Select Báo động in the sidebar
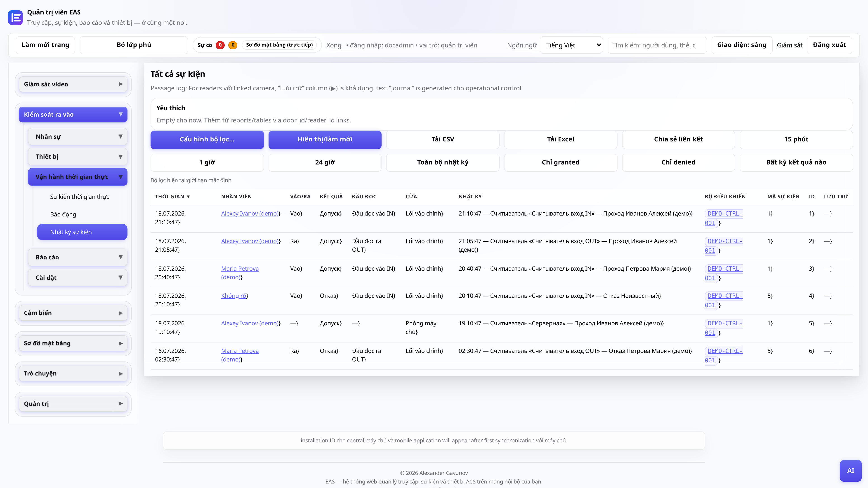Image resolution: width=868 pixels, height=488 pixels. click(63, 214)
